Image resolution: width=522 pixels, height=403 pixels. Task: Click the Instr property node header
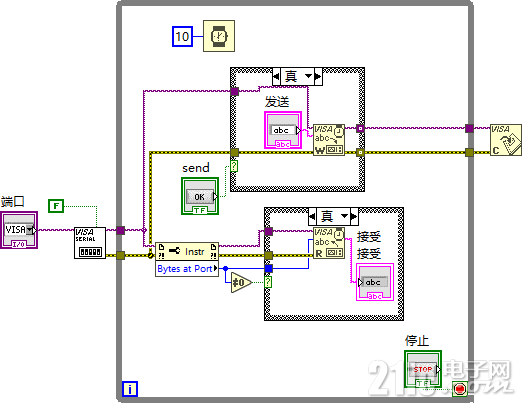(x=187, y=251)
